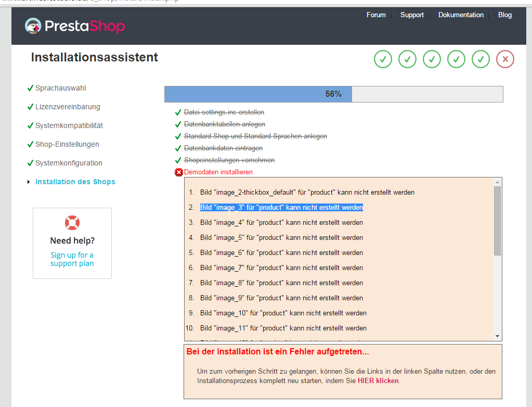Click checkmark beside Standard Shop und Standard Sprachen anlegen
The width and height of the screenshot is (532, 407).
(x=178, y=136)
